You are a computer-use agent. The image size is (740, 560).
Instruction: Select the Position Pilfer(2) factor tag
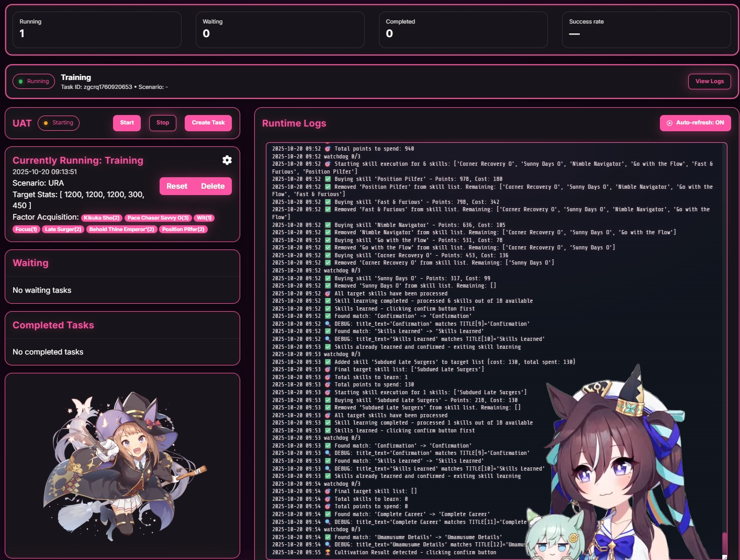[183, 230]
